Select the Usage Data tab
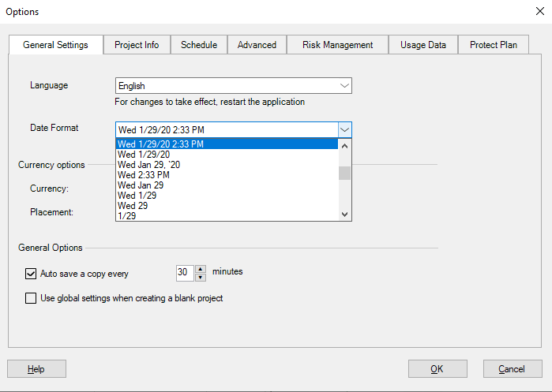This screenshot has width=552, height=392. pyautogui.click(x=423, y=45)
